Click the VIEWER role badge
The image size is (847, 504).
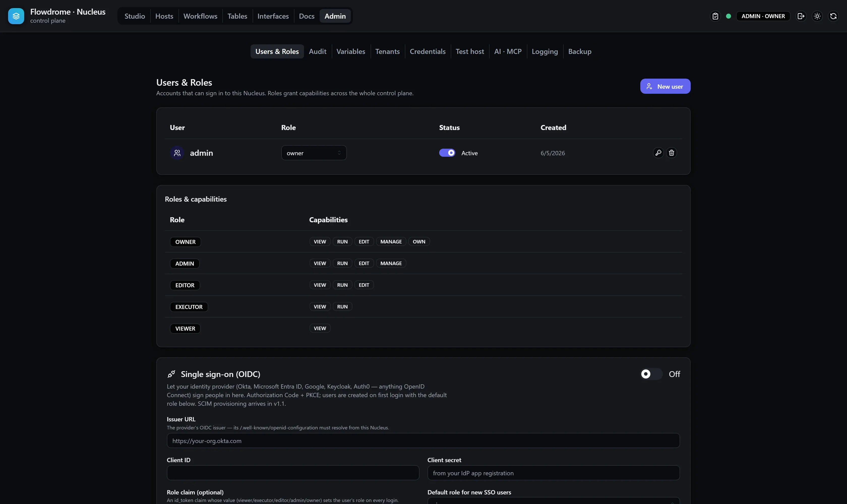pos(185,329)
